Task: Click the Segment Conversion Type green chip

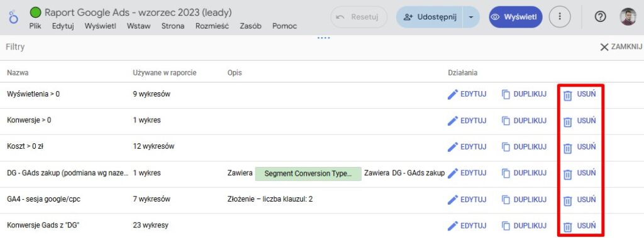Action: [308, 173]
